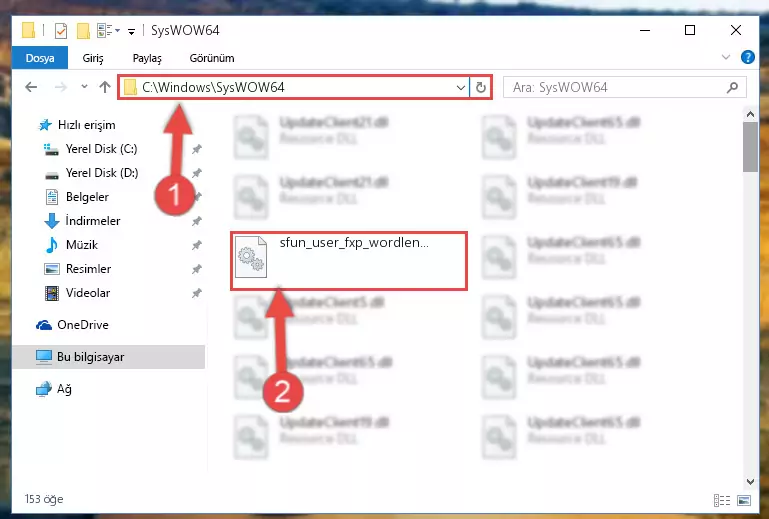
Task: Click the 153 öğe status text
Action: click(44, 499)
